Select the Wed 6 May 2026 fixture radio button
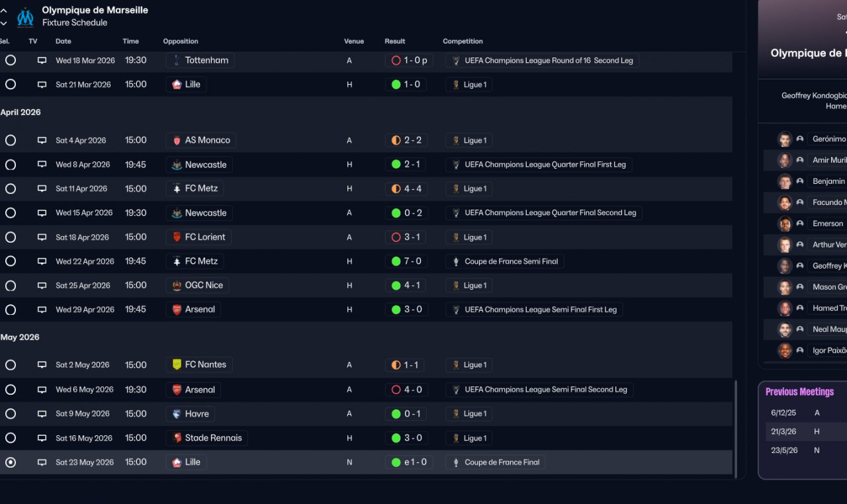This screenshot has height=504, width=847. coord(11,390)
